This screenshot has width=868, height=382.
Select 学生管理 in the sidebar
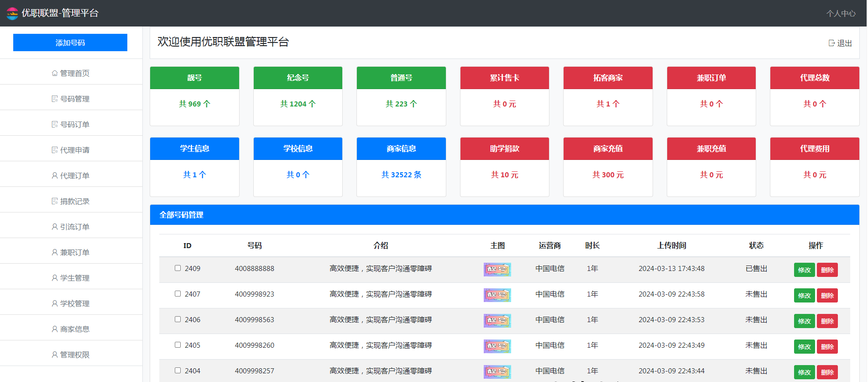[x=71, y=278]
